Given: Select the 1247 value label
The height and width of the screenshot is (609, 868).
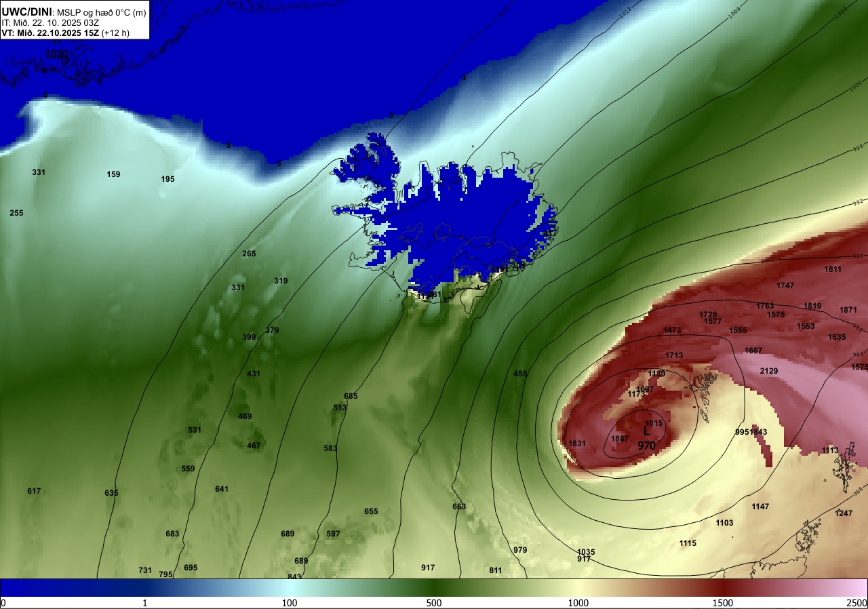Looking at the screenshot, I should coord(844,513).
